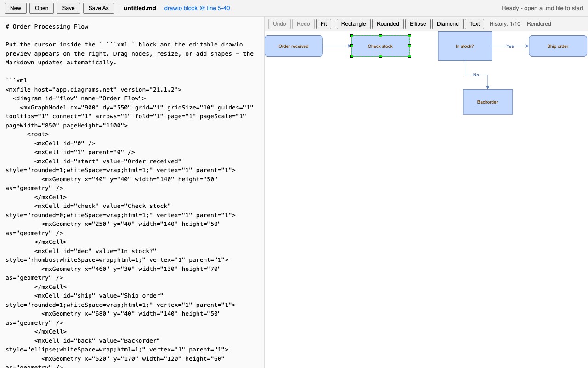Click the History 1/10 indicator
The height and width of the screenshot is (368, 588).
[505, 24]
